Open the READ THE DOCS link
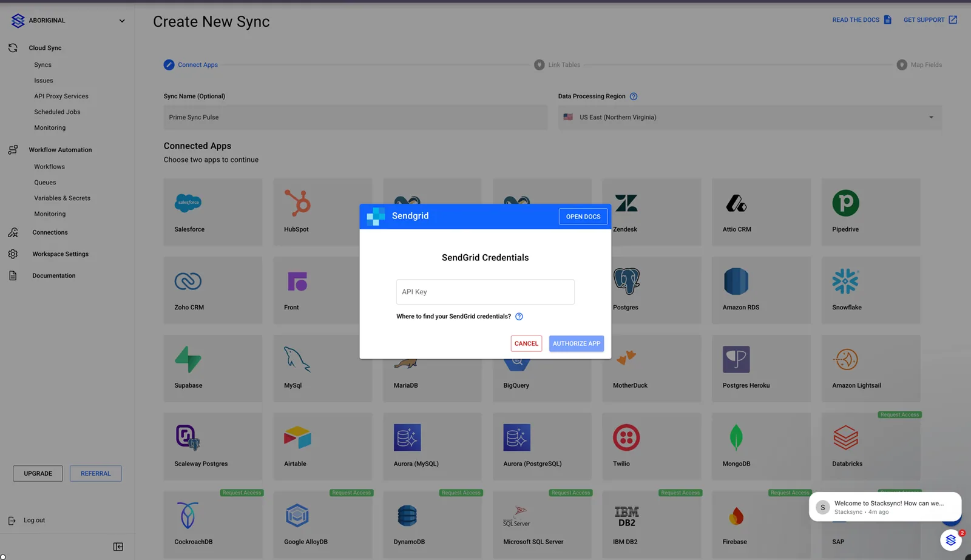The image size is (971, 560). click(x=862, y=20)
